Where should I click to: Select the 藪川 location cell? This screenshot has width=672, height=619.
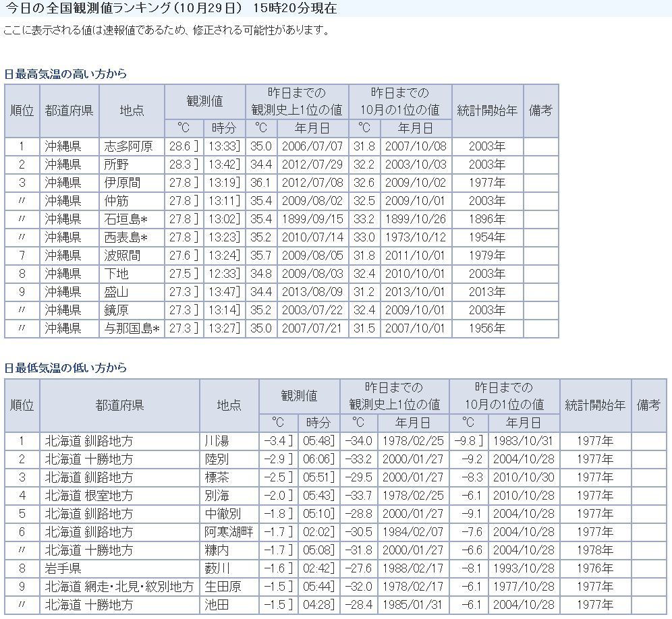[x=217, y=568]
